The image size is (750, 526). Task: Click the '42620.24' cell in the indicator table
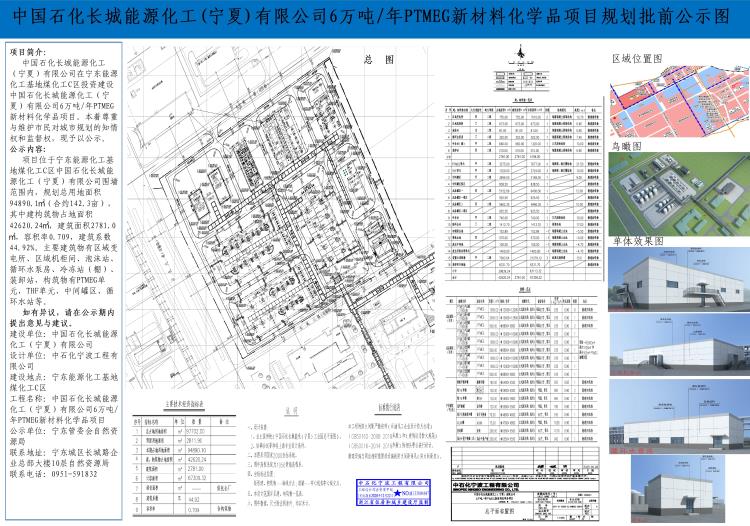click(x=196, y=460)
